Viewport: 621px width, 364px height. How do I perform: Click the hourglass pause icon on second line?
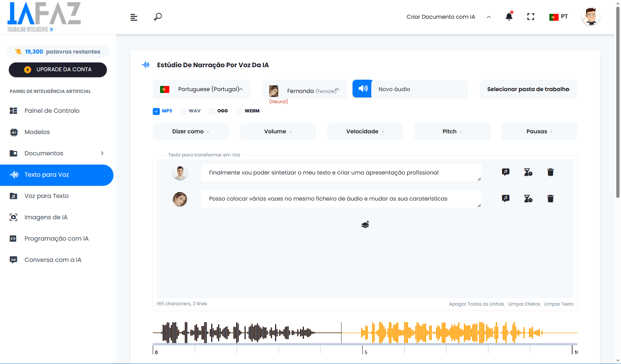(528, 199)
